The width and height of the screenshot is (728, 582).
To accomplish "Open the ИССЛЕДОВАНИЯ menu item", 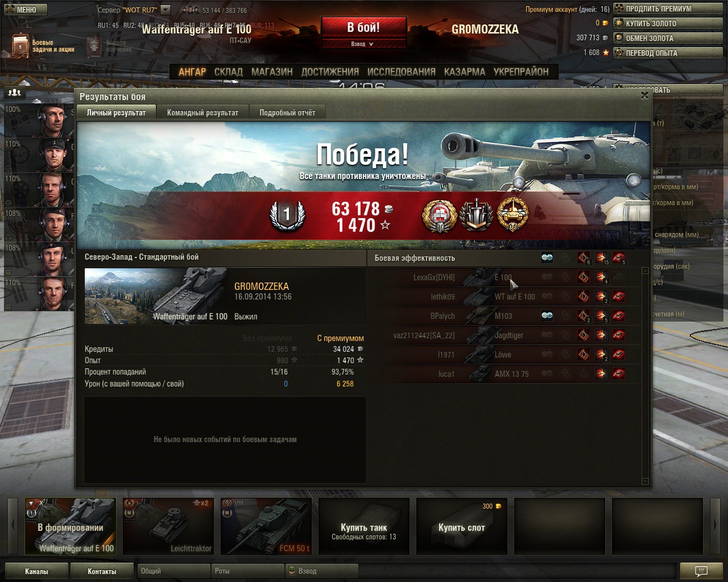I will pos(401,72).
